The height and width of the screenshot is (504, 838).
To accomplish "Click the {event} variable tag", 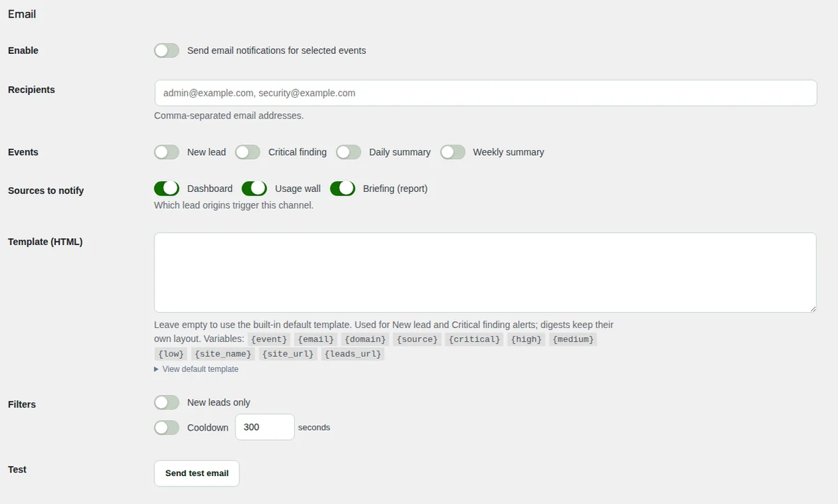I will pyautogui.click(x=269, y=339).
